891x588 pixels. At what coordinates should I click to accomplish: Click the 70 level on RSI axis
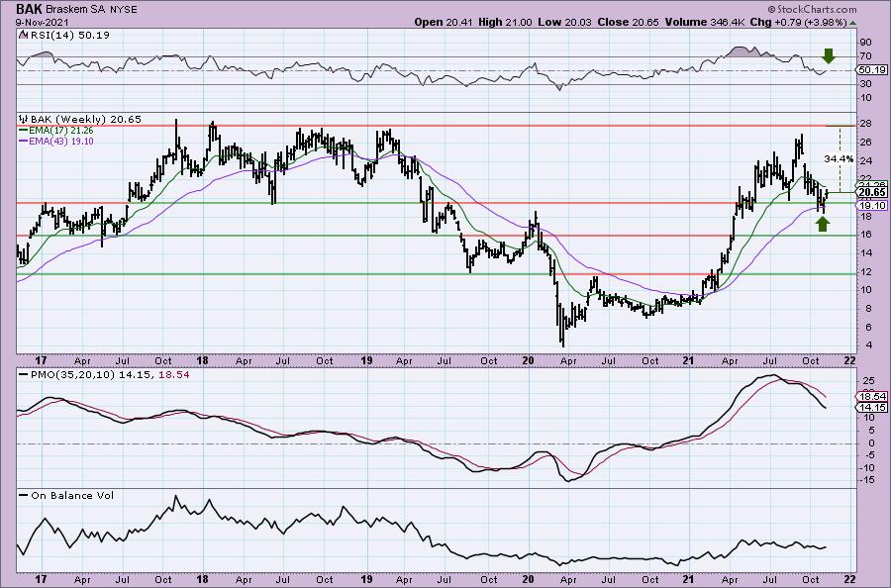865,56
